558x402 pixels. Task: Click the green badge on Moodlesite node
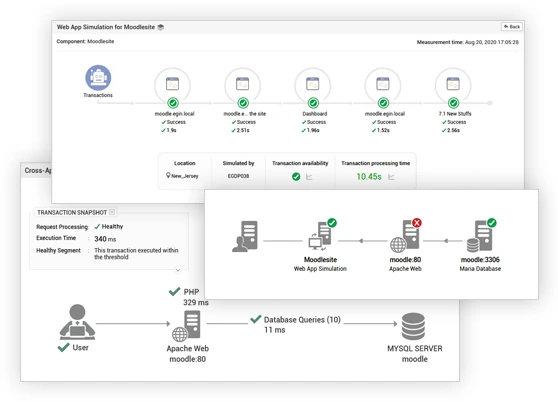pyautogui.click(x=332, y=223)
